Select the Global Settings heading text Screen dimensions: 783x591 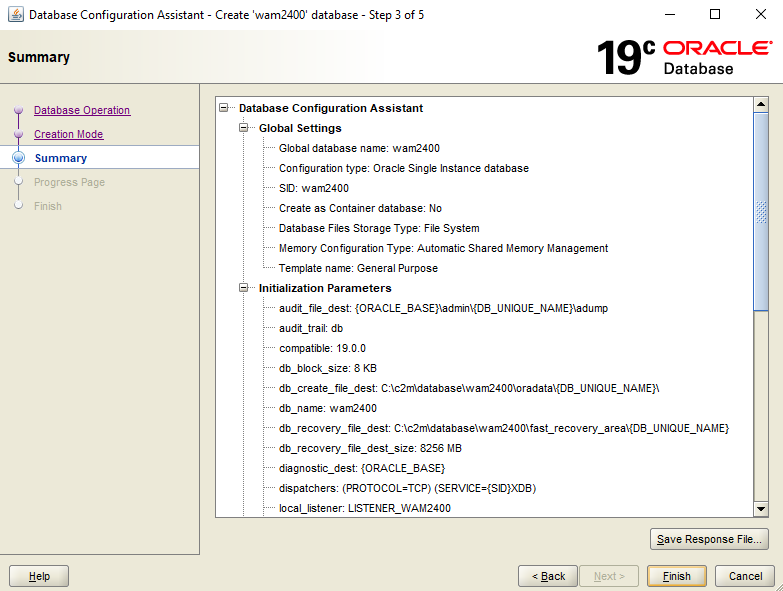tap(300, 128)
